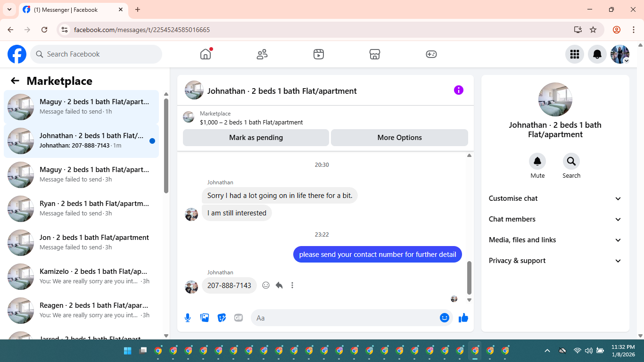This screenshot has width=644, height=362.
Task: Open more options for the 207-888-7143 message
Action: point(292,285)
